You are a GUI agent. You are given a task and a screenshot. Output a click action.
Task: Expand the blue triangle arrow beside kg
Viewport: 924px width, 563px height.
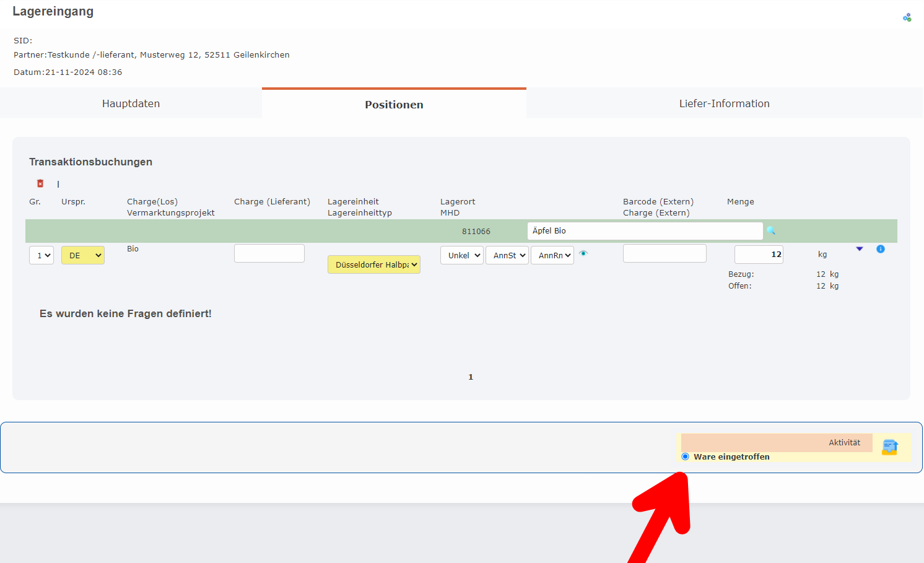click(x=860, y=249)
